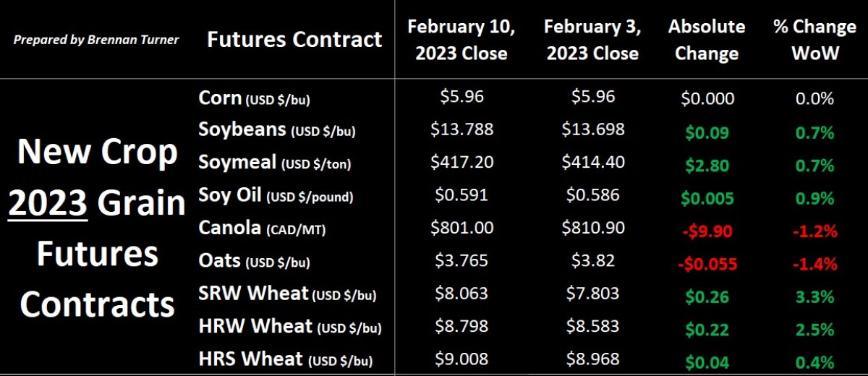
Task: Select the HRS Wheat row label
Action: (x=288, y=359)
